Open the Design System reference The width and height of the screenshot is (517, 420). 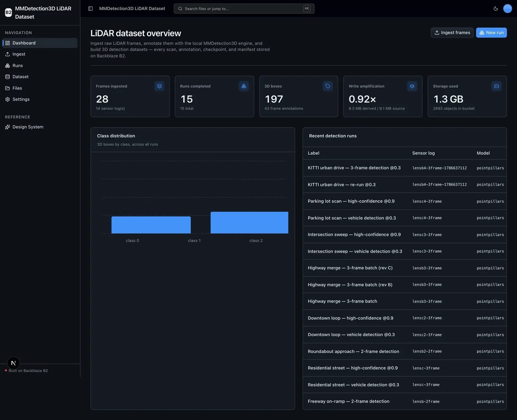(x=40, y=127)
